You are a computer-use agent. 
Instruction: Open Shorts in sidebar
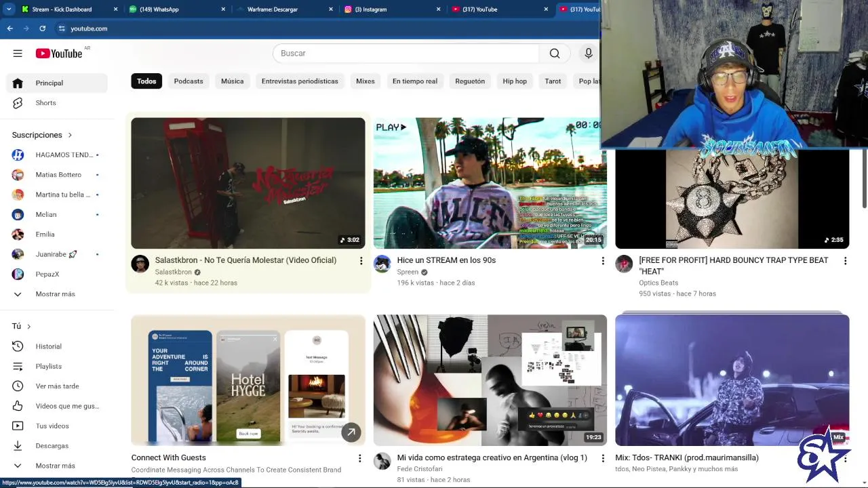[x=57, y=103]
